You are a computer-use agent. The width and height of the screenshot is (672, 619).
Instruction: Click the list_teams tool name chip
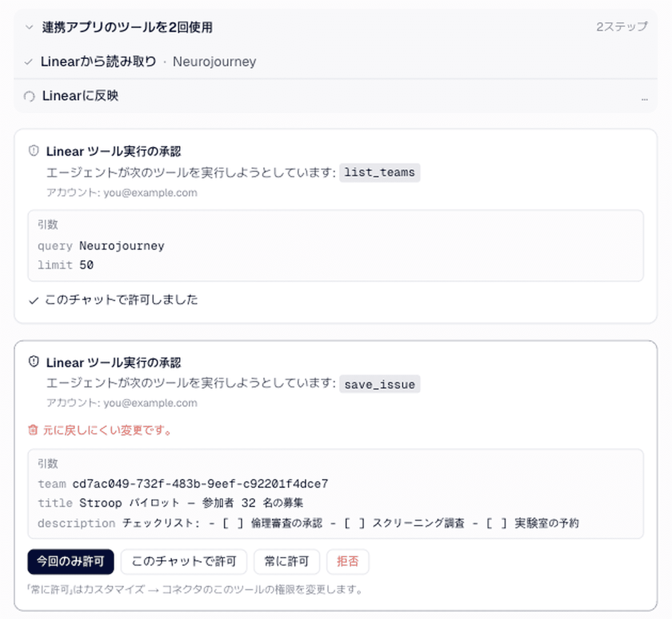(x=380, y=172)
